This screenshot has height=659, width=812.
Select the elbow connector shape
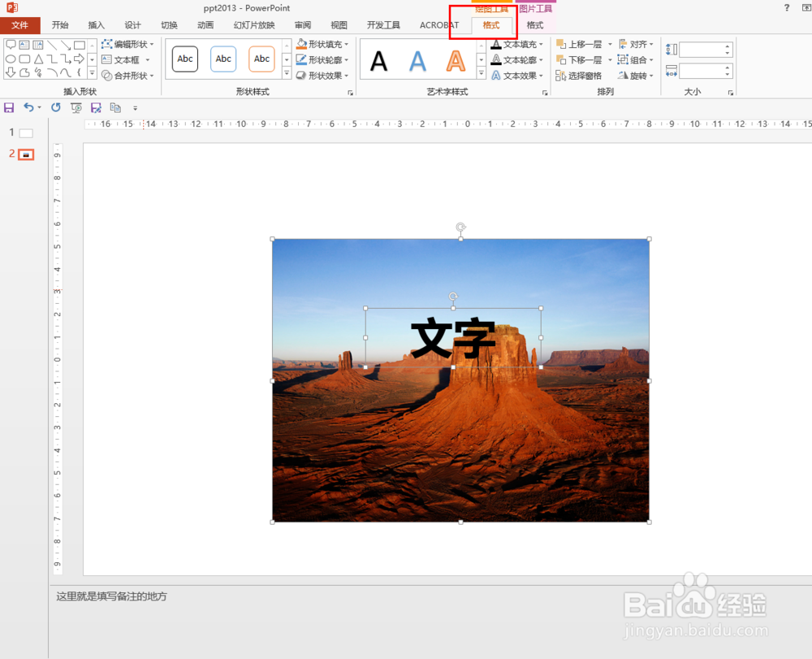point(52,59)
